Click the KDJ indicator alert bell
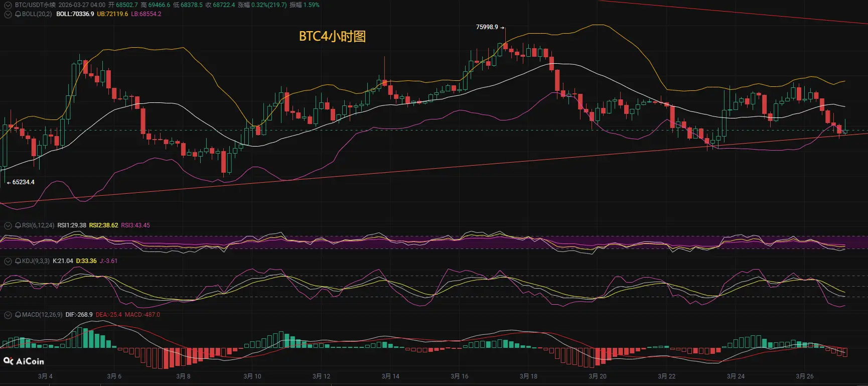Screen dimensions: 868x386 [18, 261]
